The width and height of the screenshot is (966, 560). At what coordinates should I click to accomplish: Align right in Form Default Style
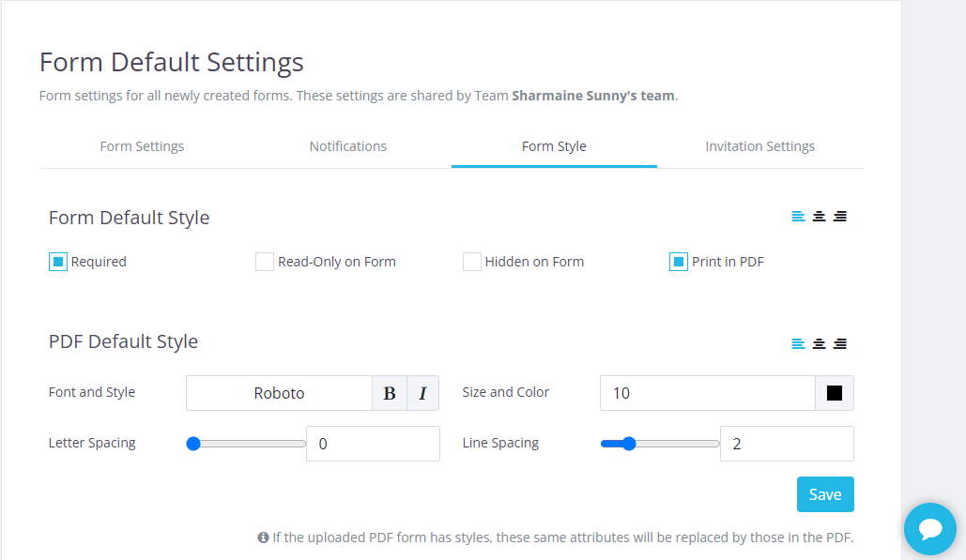click(x=840, y=217)
